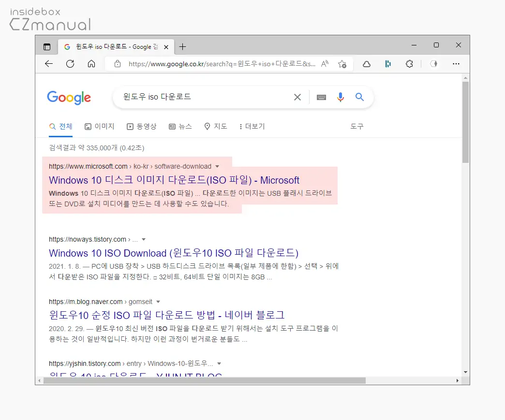The width and height of the screenshot is (505, 420).
Task: Go to the browser home page
Action: (91, 64)
